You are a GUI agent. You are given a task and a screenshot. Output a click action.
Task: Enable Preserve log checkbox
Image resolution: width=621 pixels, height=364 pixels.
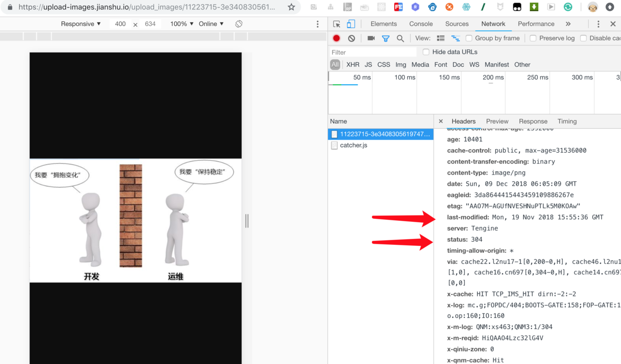click(533, 38)
